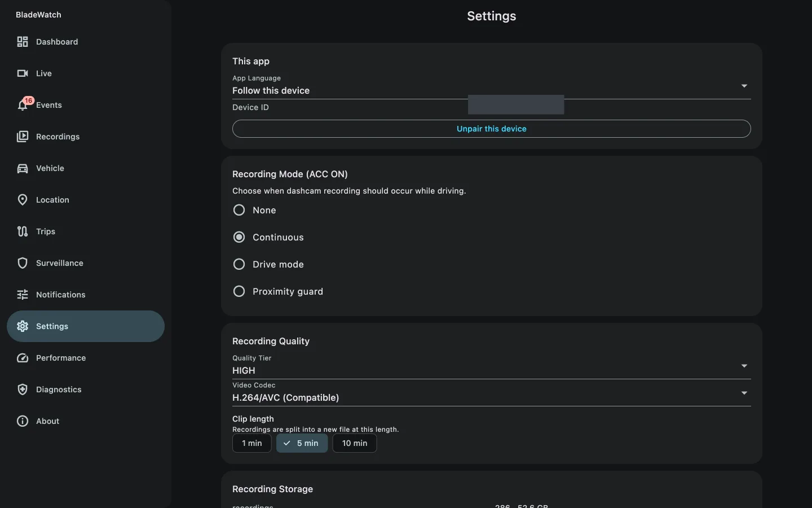Click the Performance speedometer icon
This screenshot has height=508, width=812.
coord(23,358)
